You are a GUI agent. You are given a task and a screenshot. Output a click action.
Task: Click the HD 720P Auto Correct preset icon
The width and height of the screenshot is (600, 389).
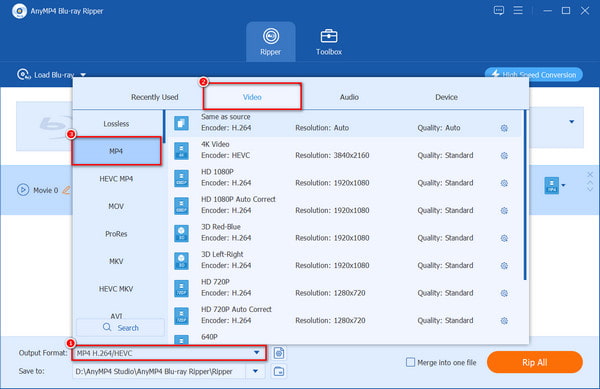click(181, 316)
